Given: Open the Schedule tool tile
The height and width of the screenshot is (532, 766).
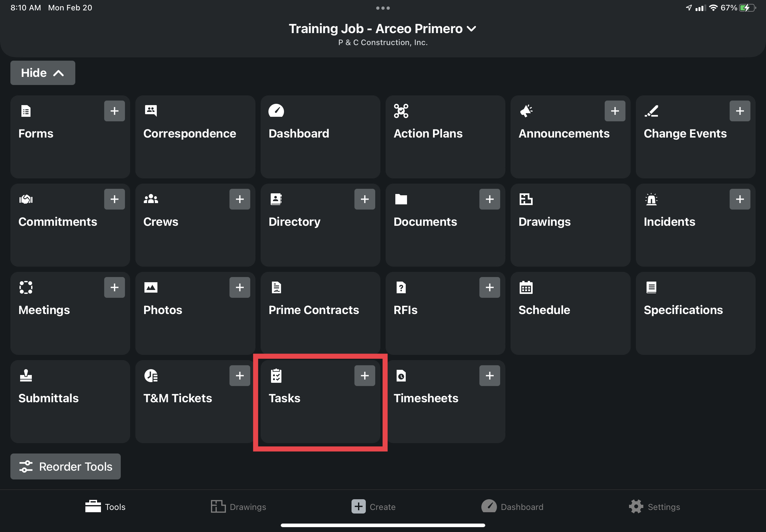Looking at the screenshot, I should pyautogui.click(x=570, y=313).
